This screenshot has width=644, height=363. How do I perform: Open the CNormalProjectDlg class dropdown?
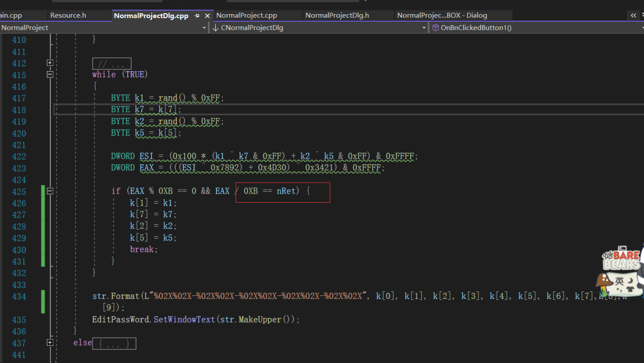424,28
